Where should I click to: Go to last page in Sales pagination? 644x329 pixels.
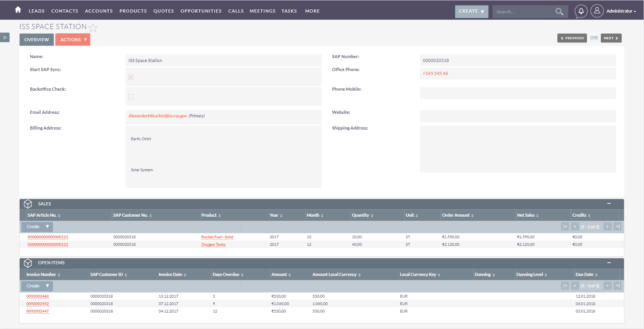(x=617, y=227)
